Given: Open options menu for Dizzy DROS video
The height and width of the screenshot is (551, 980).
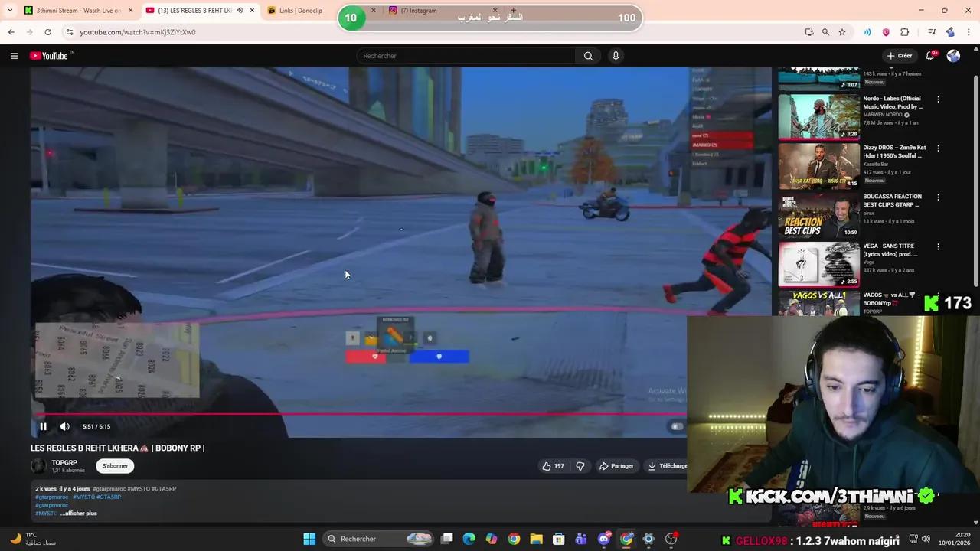Looking at the screenshot, I should 938,148.
